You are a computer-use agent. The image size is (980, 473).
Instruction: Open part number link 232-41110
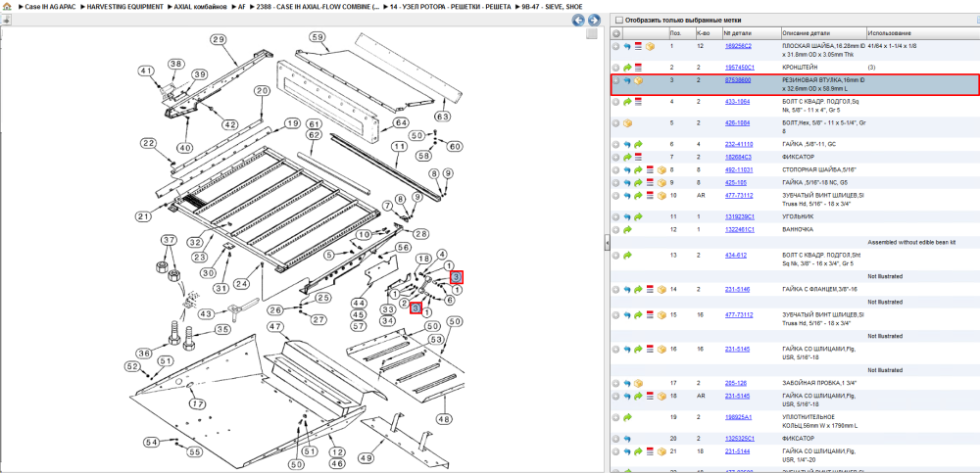click(x=738, y=144)
